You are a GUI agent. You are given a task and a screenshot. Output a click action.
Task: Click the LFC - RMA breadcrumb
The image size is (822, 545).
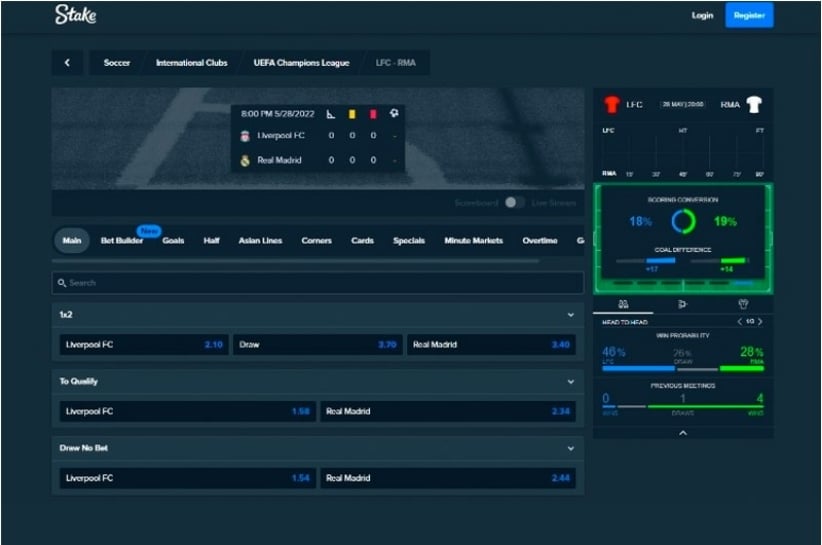click(396, 62)
